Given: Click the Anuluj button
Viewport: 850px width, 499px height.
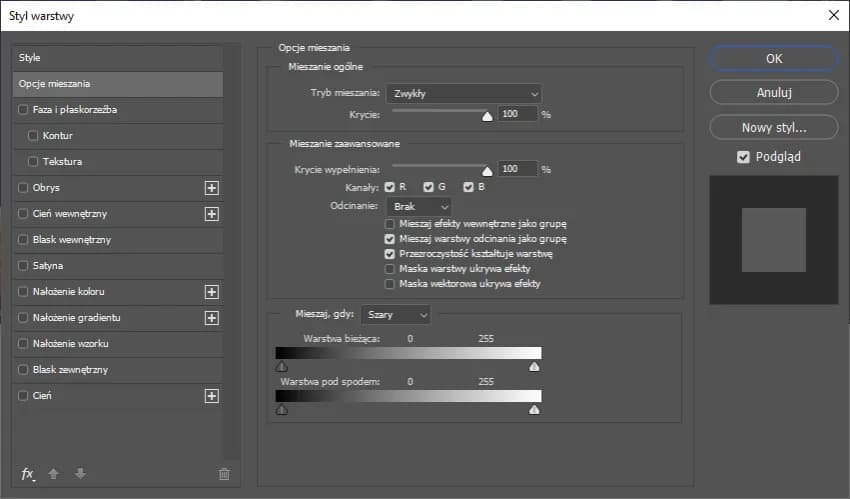Looking at the screenshot, I should click(x=774, y=93).
